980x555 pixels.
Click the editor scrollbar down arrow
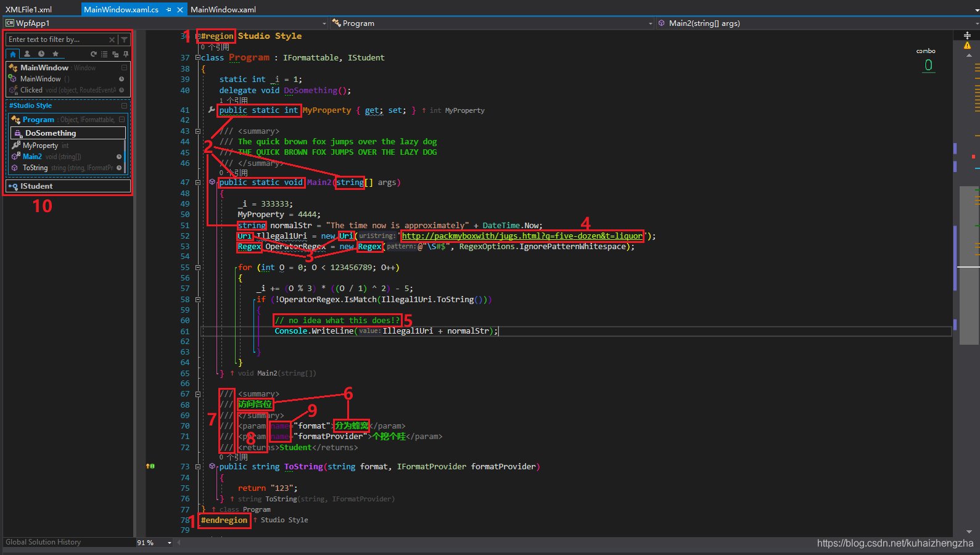(970, 532)
